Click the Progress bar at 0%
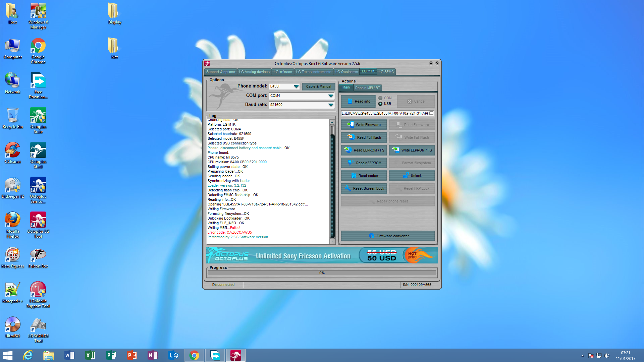 coord(322,273)
